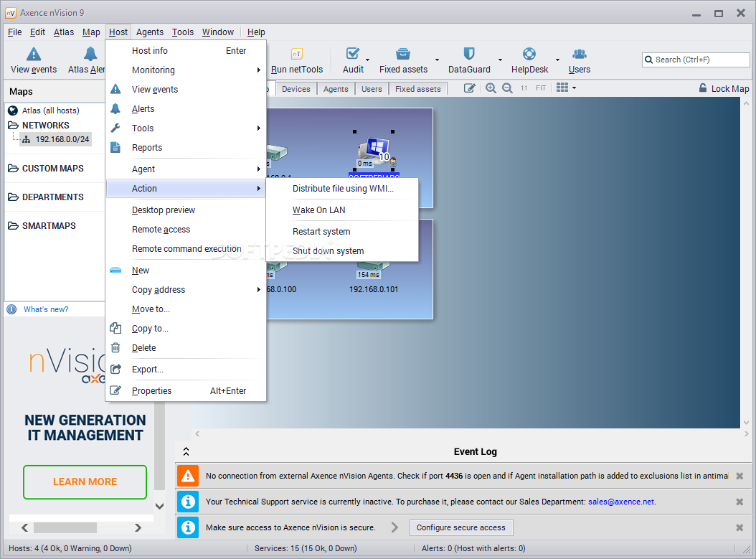
Task: Open Fixed assets dropdown arrow
Action: click(437, 60)
